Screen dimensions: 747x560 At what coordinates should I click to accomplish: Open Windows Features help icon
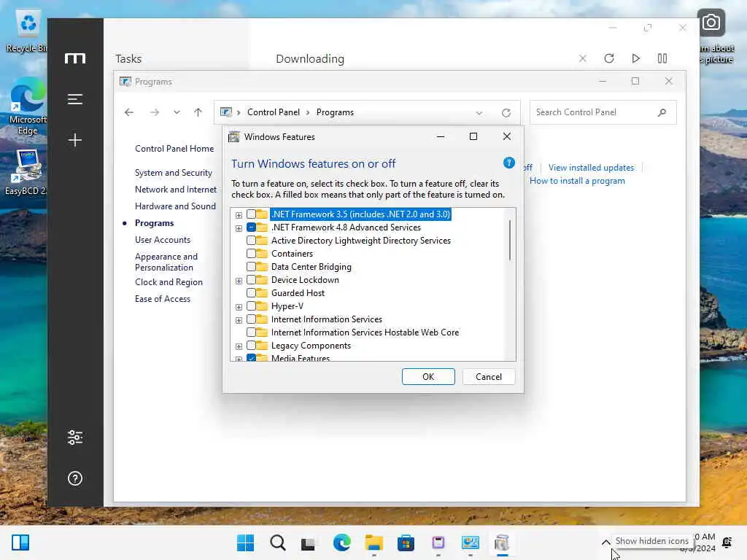[x=508, y=163]
